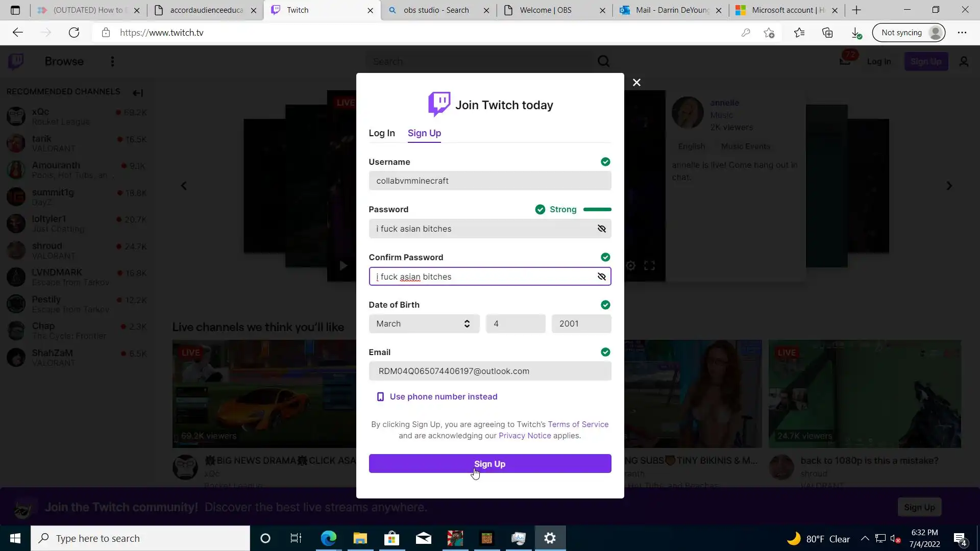Toggle password visibility in Password field
The height and width of the screenshot is (551, 980).
602,229
